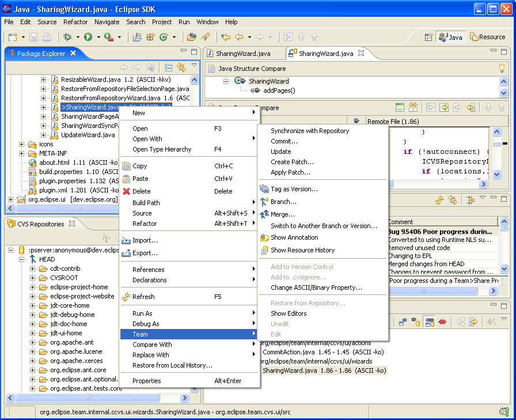Select Tag as Version... option

click(x=294, y=190)
